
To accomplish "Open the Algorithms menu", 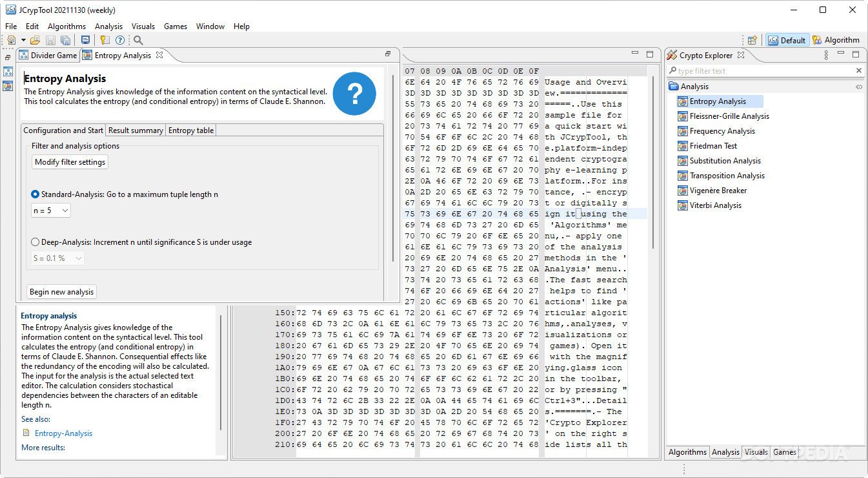I will pyautogui.click(x=66, y=26).
